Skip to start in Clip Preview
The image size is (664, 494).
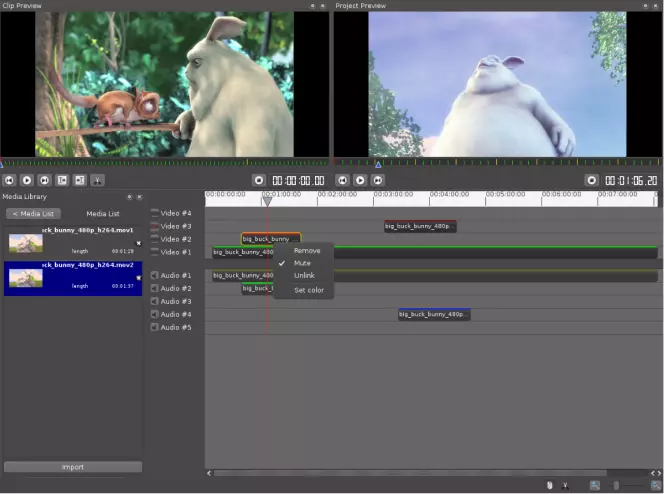9,180
